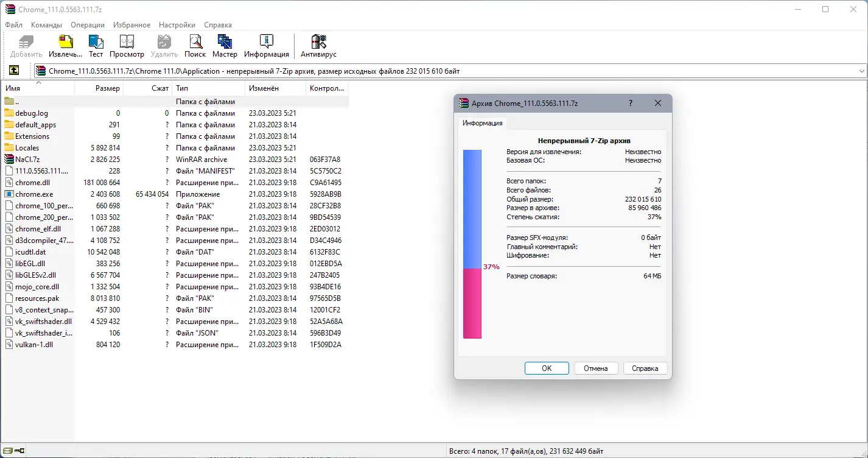Click the Locales folder icon
The height and width of the screenshot is (458, 868).
(x=9, y=147)
